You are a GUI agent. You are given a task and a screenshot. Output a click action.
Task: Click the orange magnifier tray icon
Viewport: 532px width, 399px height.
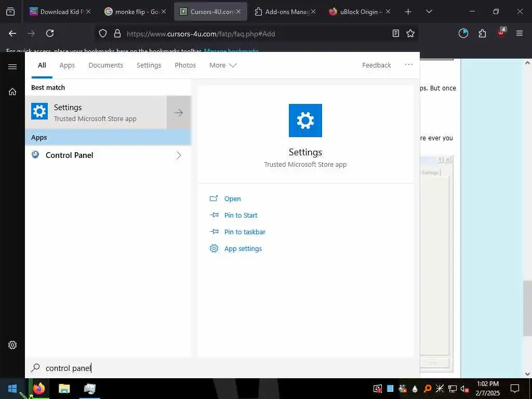428,389
